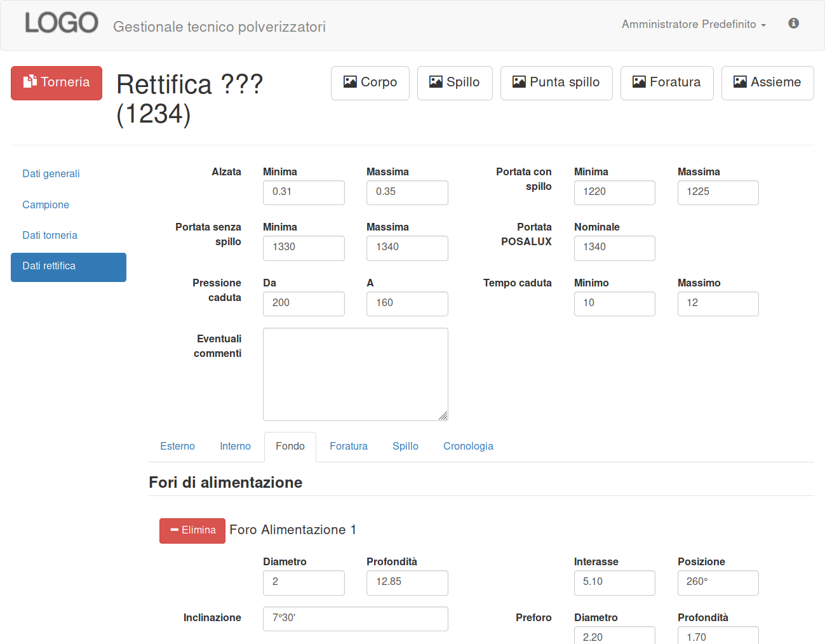Click picture icon on Assieme button
The height and width of the screenshot is (644, 825).
pos(740,82)
